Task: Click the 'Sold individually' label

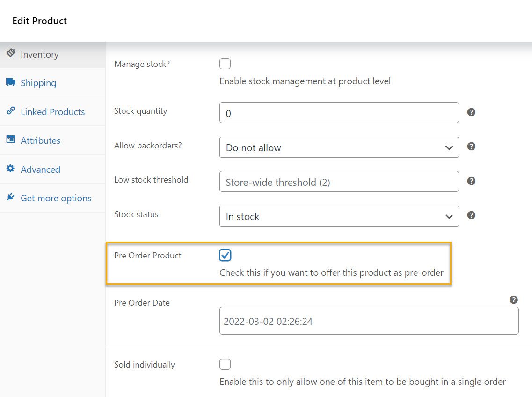Action: pos(144,365)
